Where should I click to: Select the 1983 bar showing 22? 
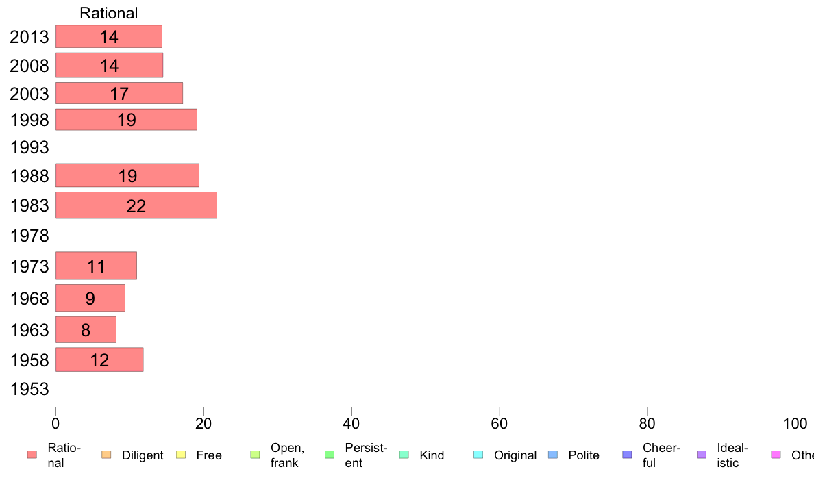click(x=136, y=205)
